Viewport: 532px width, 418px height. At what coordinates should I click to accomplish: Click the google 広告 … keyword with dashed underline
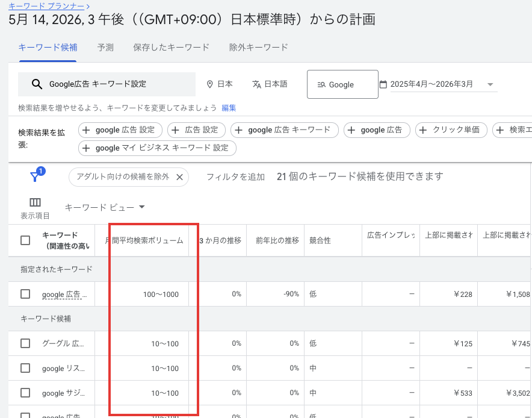pyautogui.click(x=64, y=295)
